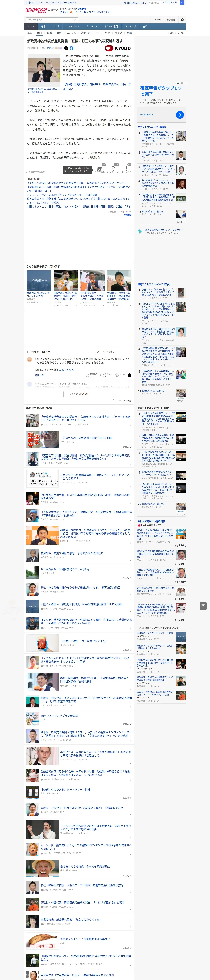Click the コメントを書く button
210x980 pixels.
click(x=105, y=352)
